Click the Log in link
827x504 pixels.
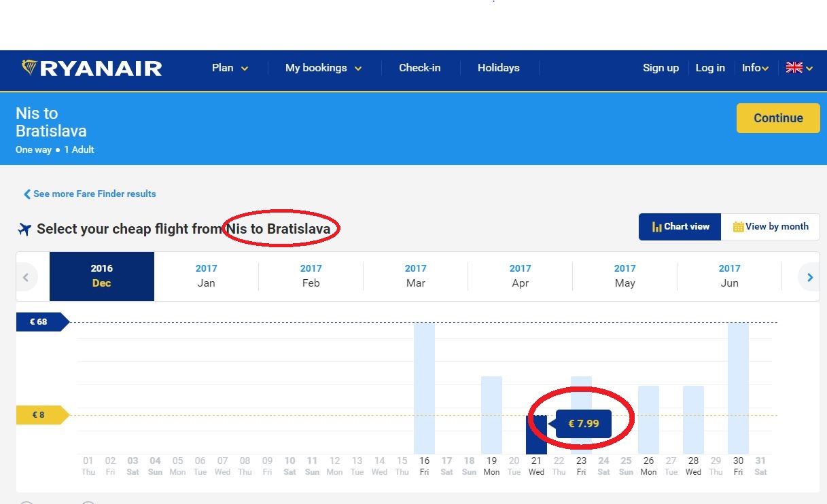(710, 68)
